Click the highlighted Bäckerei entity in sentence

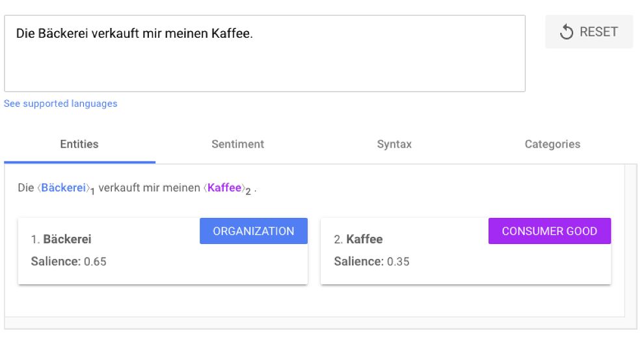click(x=63, y=188)
